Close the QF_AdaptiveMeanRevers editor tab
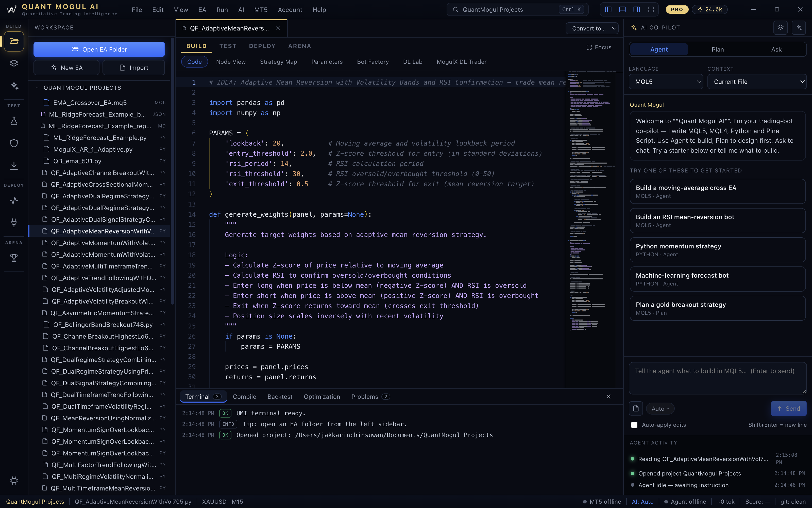This screenshot has height=508, width=812. click(278, 28)
